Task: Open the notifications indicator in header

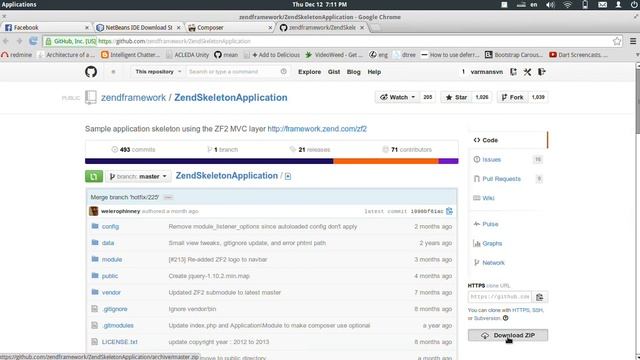Action: (x=113, y=72)
